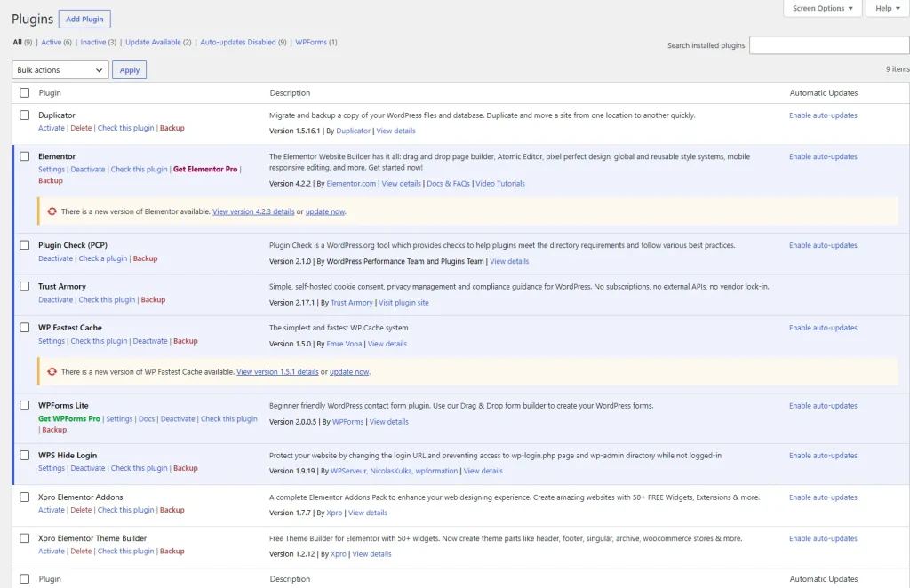Click update now for WP Fastest Cache
This screenshot has height=588, width=910.
tap(349, 371)
